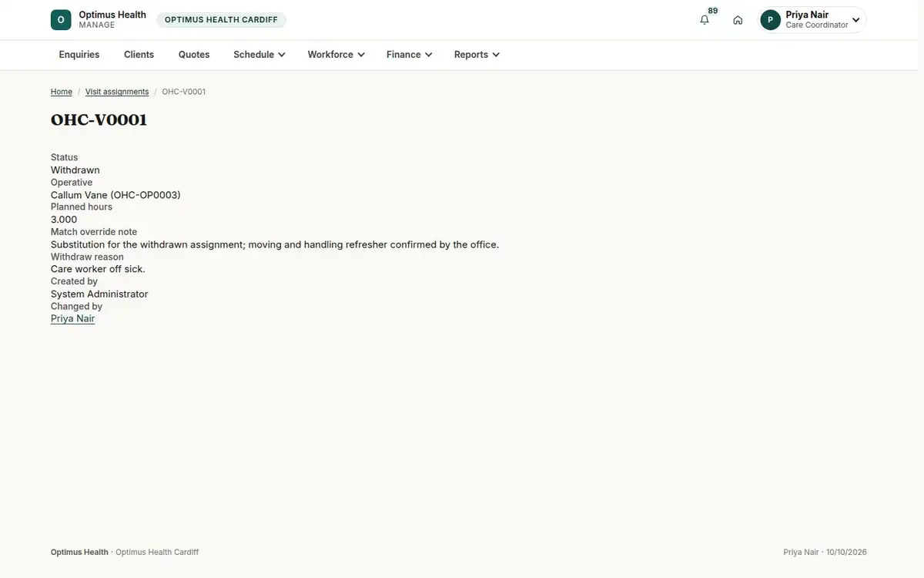Click Priya Nair's avatar circle
The image size is (924, 578).
pyautogui.click(x=770, y=20)
